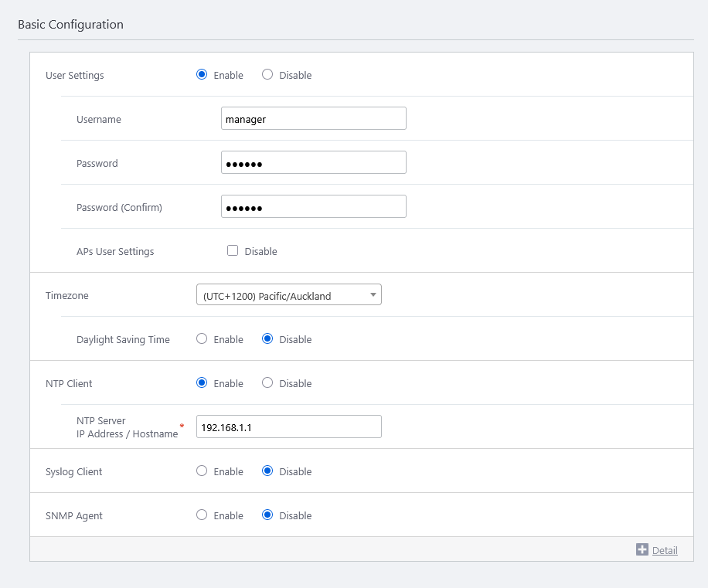Click the Password (Confirm) field
This screenshot has height=588, width=708.
(x=313, y=207)
